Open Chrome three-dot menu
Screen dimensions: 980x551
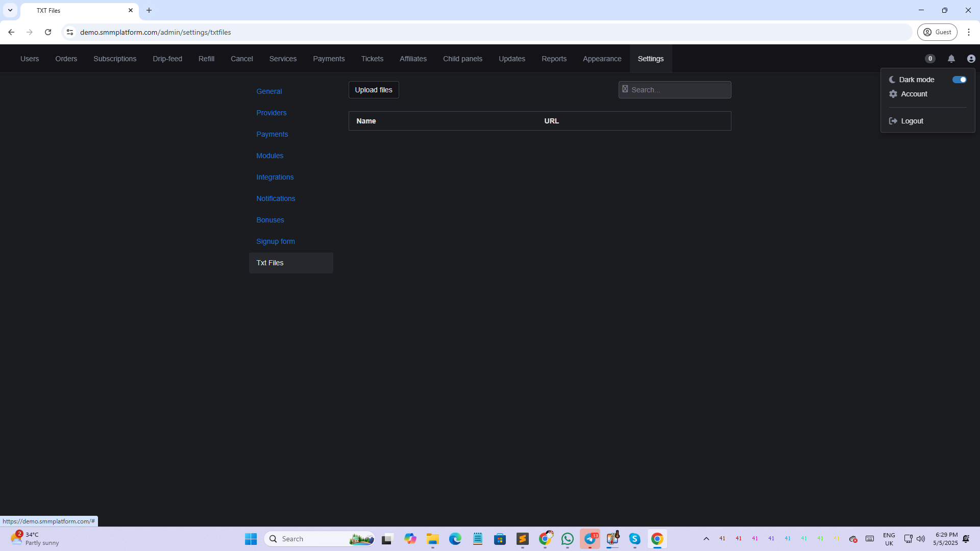pos(968,32)
